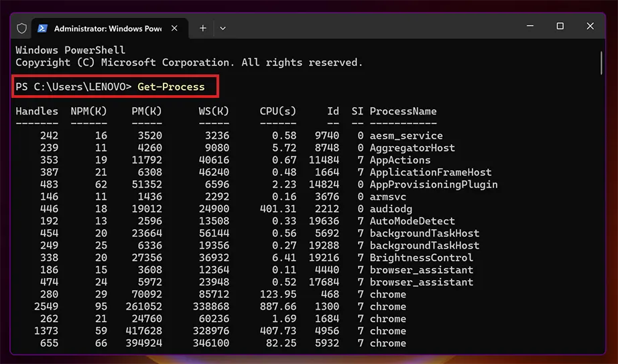Click the administrator shield icon
618x364 pixels.
pos(21,28)
